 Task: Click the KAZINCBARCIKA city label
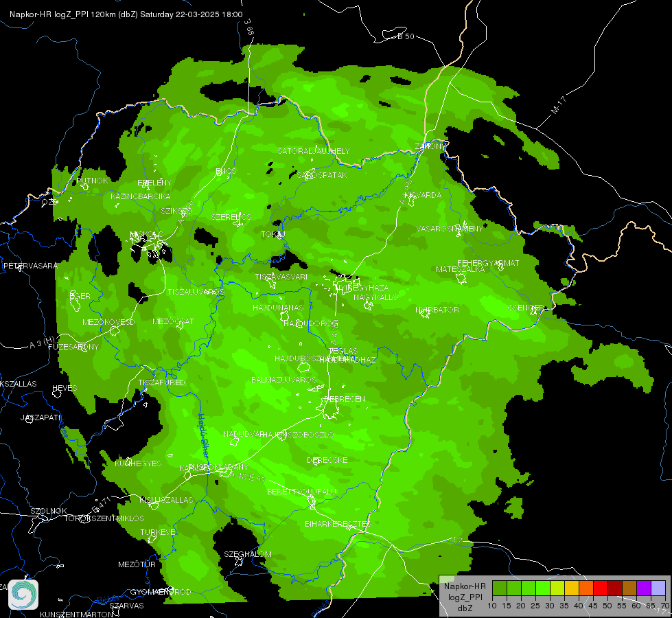(141, 196)
